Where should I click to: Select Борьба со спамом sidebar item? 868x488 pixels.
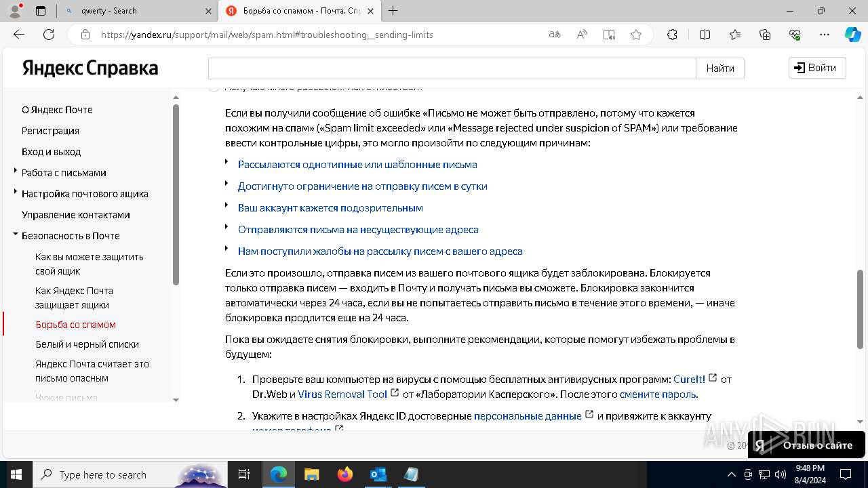[75, 324]
